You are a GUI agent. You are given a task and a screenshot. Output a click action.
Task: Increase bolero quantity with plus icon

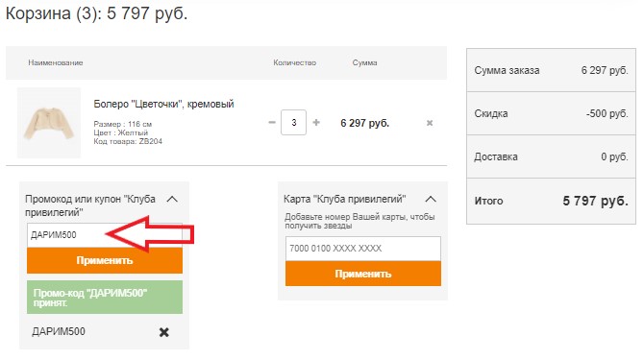(316, 123)
